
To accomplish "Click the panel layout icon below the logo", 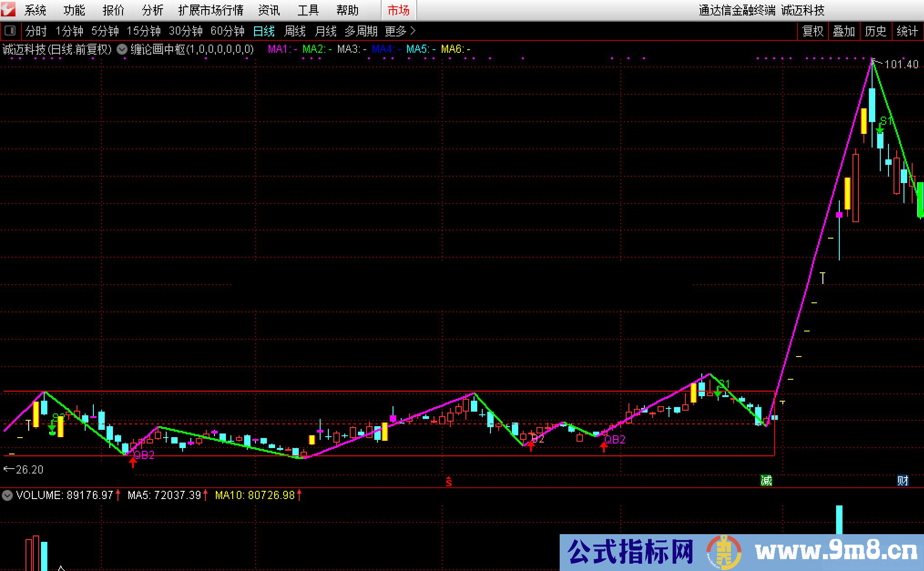I will coord(10,31).
